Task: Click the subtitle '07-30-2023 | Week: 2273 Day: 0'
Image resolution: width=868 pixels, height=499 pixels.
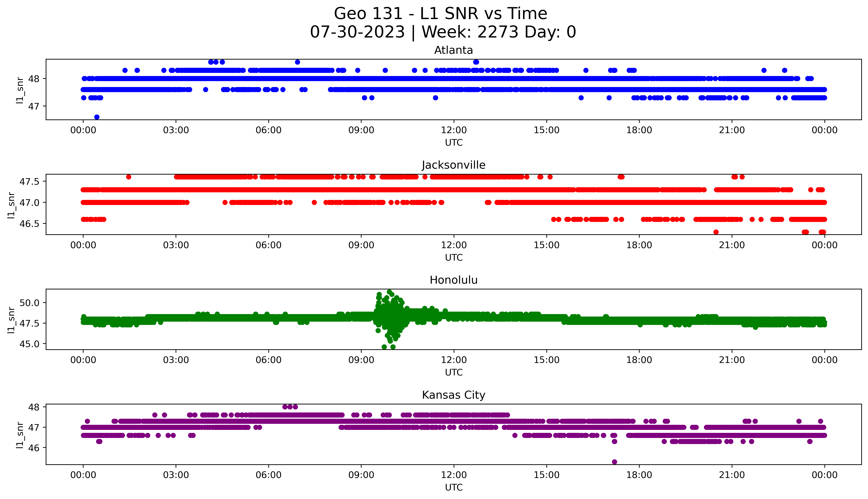Action: click(x=443, y=32)
